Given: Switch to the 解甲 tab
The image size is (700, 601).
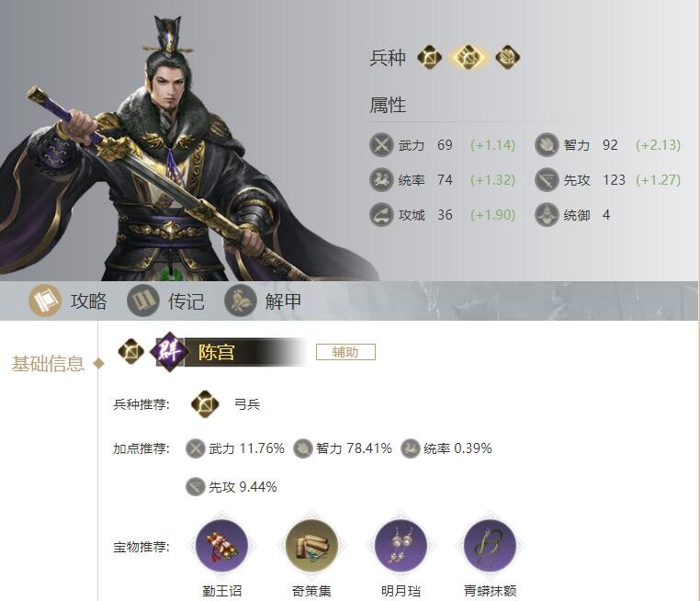Looking at the screenshot, I should (x=264, y=300).
